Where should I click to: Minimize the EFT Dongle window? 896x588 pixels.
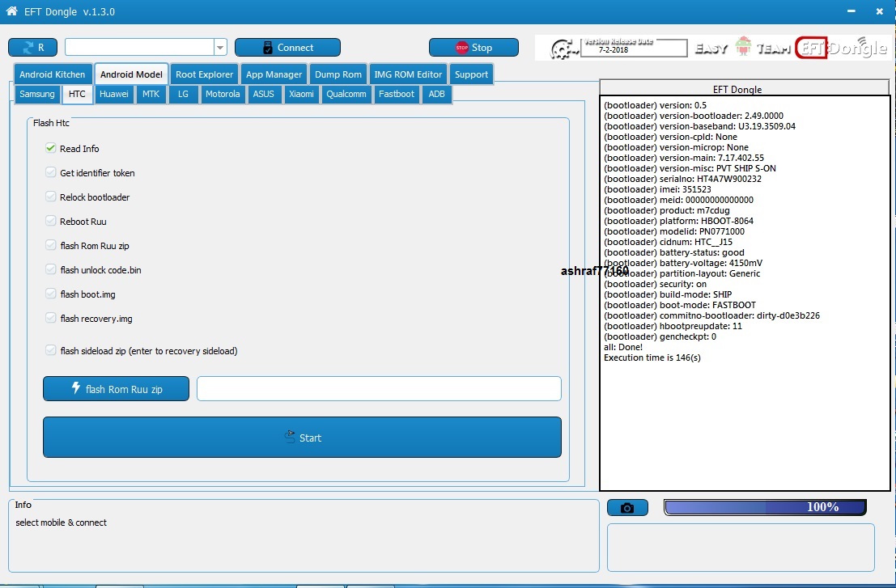coord(851,11)
